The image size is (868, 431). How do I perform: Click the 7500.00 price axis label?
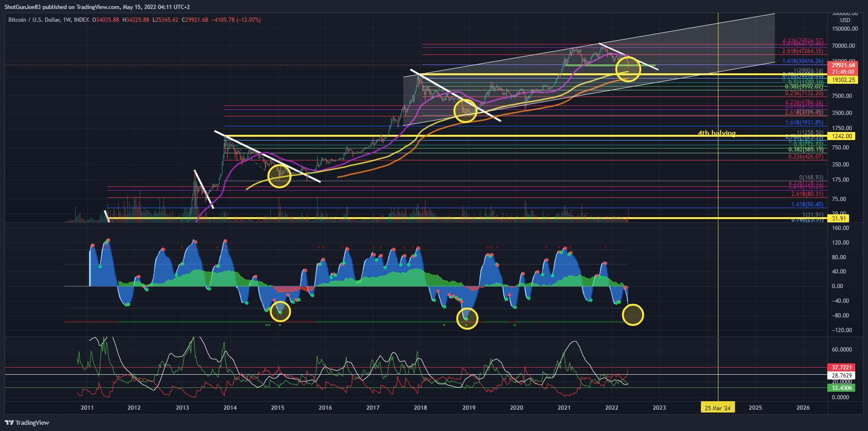point(842,96)
